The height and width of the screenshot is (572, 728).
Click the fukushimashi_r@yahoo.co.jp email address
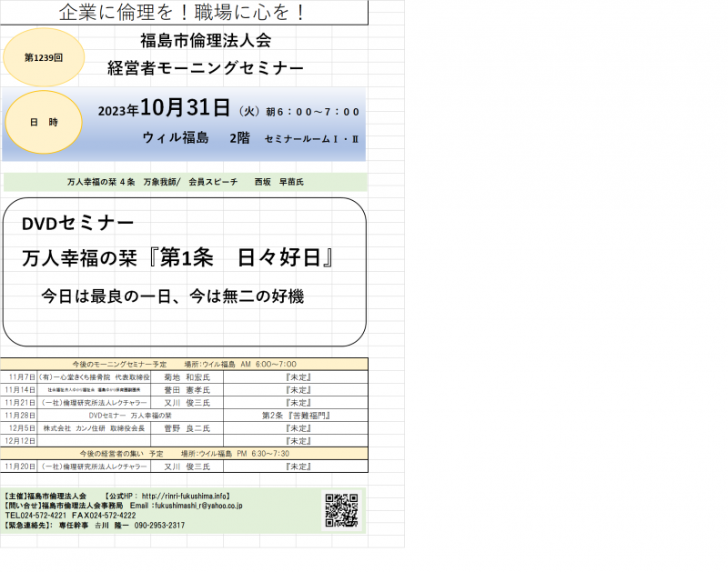[x=197, y=506]
